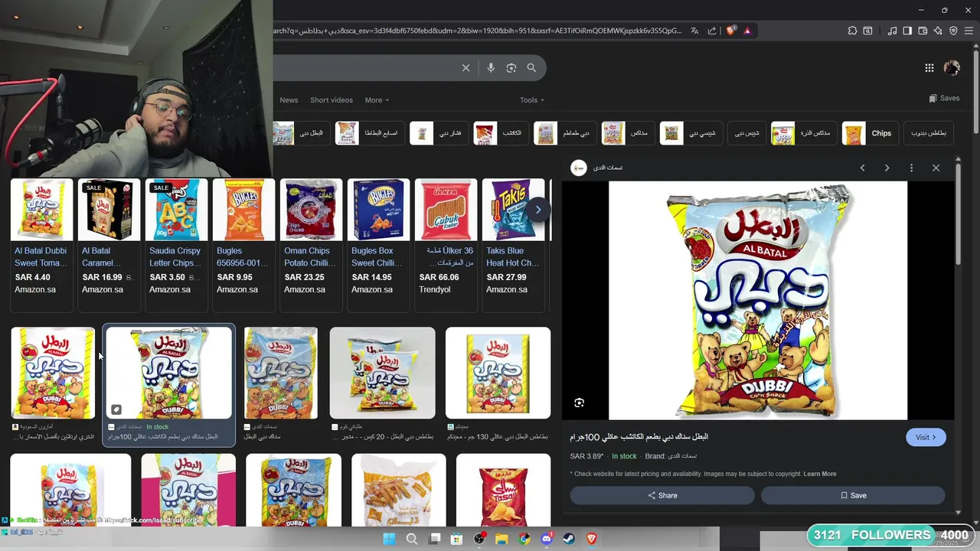Open the Leo AI sparkle icon
Viewport: 980px width, 551px height.
938,31
